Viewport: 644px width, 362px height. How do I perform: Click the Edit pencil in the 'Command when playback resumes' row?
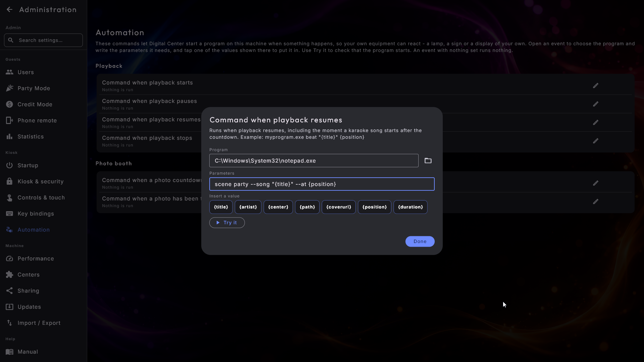pos(596,122)
